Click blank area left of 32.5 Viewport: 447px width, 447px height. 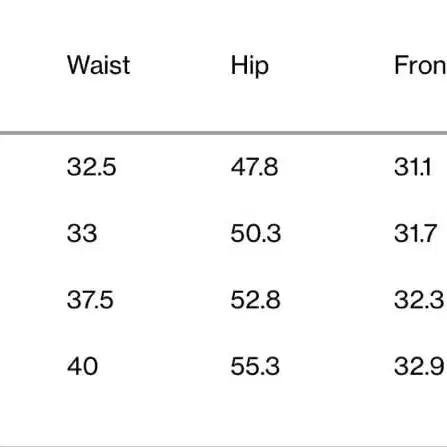tap(33, 167)
